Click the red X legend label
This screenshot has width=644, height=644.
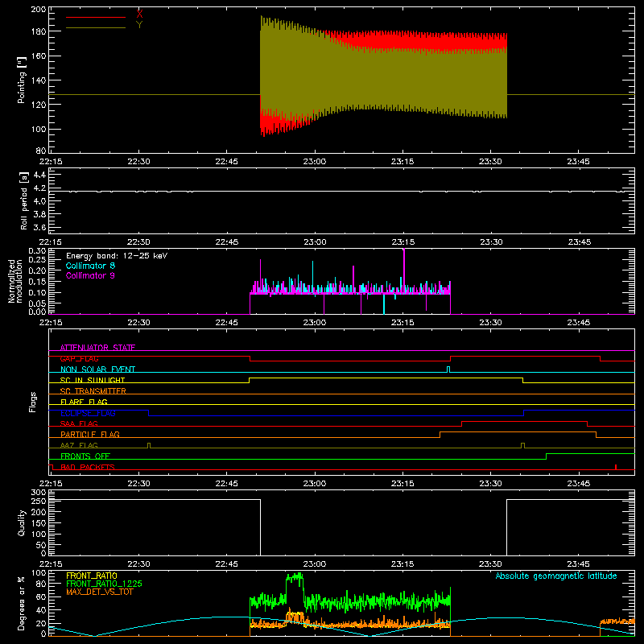coord(139,14)
